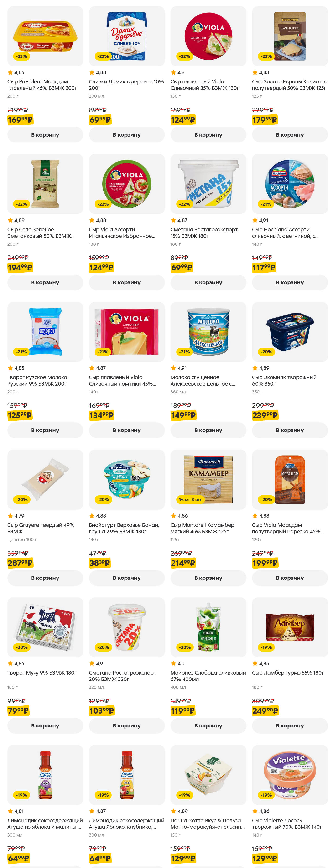The width and height of the screenshot is (333, 868).
Task: Click the Violette Лосось cheese image
Action: tap(290, 774)
